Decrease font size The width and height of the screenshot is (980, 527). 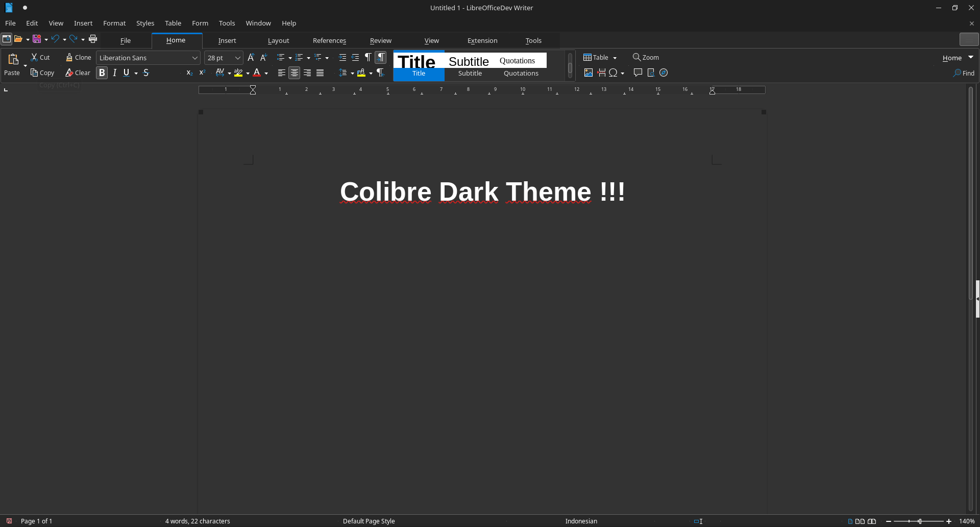(263, 58)
